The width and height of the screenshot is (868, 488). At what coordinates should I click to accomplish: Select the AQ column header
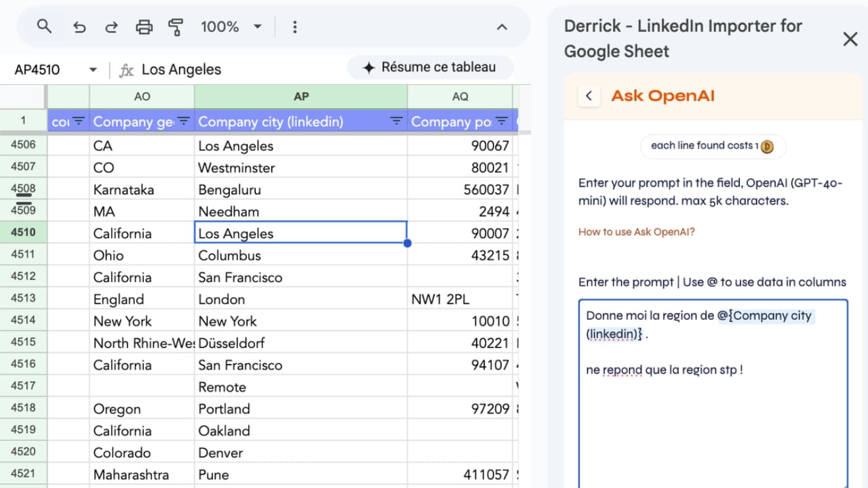coord(460,96)
